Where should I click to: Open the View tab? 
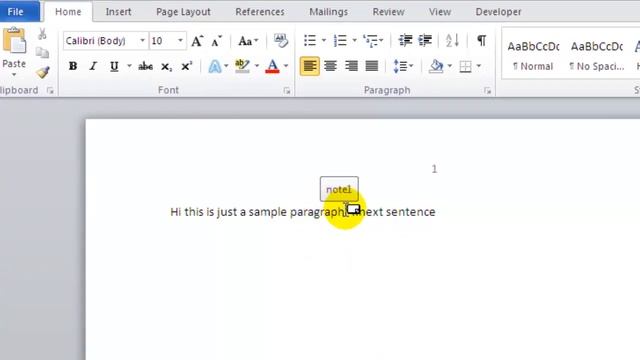click(440, 12)
